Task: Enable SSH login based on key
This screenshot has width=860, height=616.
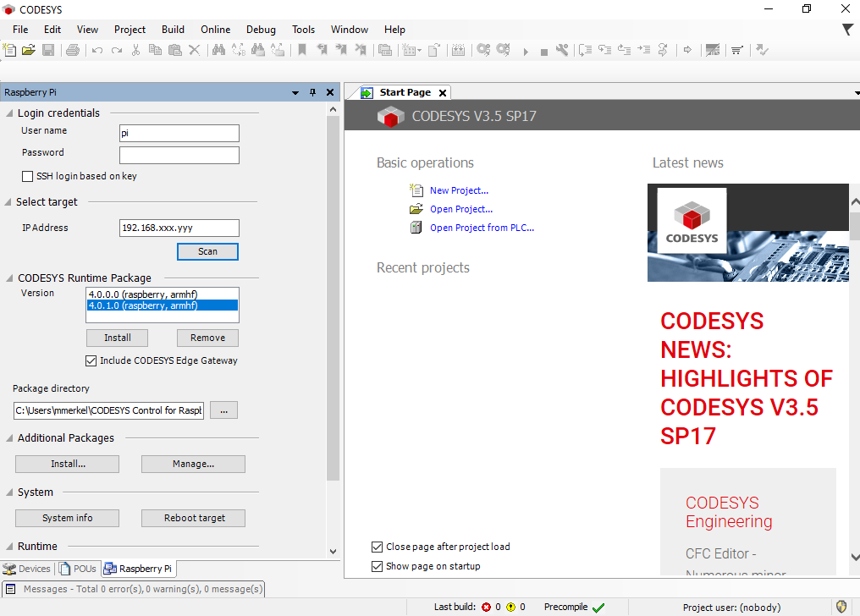Action: tap(28, 176)
